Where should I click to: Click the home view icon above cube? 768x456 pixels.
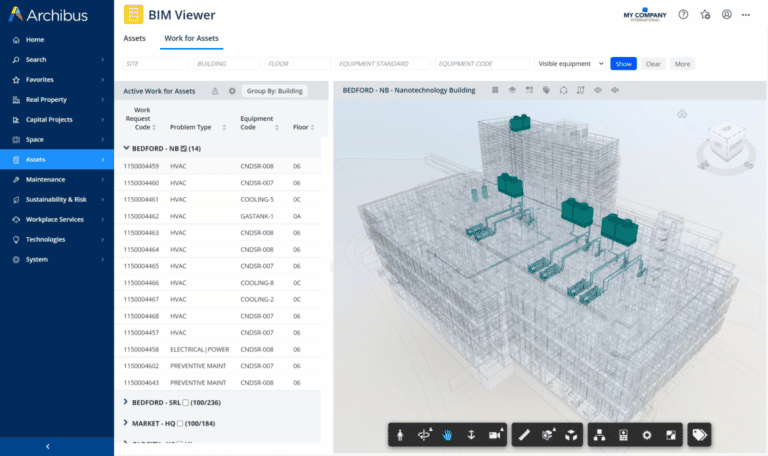point(682,114)
